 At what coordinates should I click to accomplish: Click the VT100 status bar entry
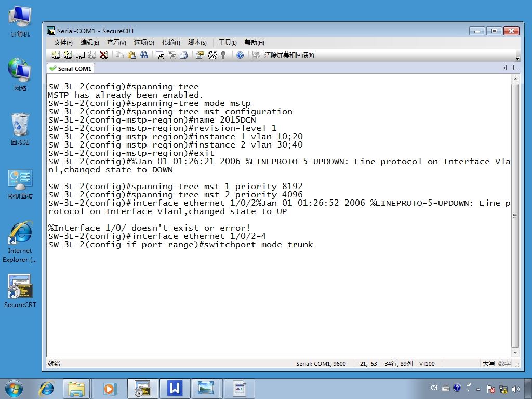[x=427, y=363]
